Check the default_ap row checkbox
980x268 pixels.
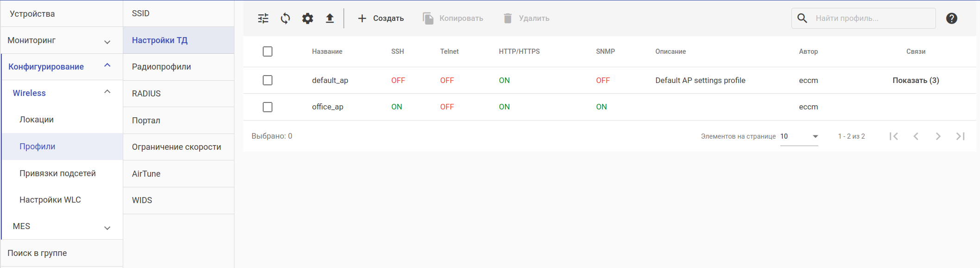click(x=267, y=80)
